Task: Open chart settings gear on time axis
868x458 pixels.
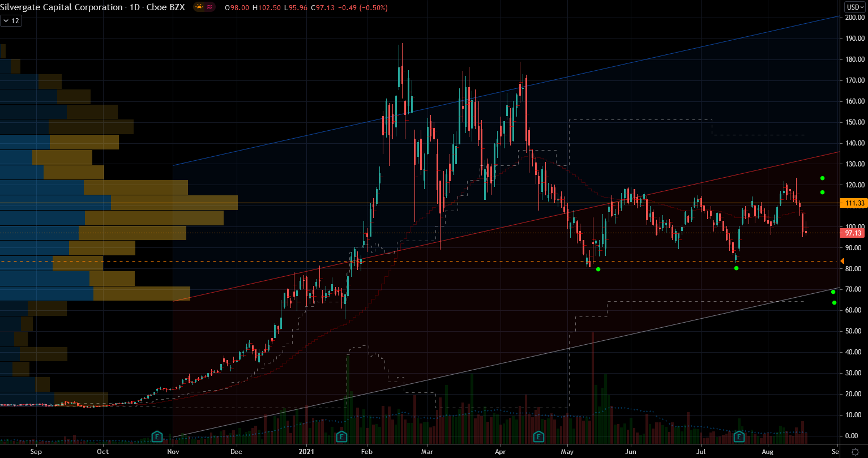Action: (854, 452)
